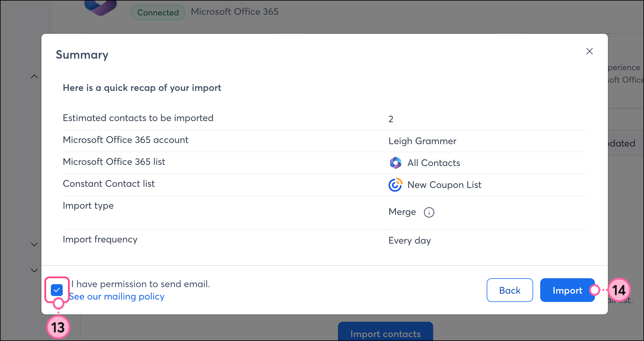644x341 pixels.
Task: Select the New Coupon List value
Action: tap(444, 185)
